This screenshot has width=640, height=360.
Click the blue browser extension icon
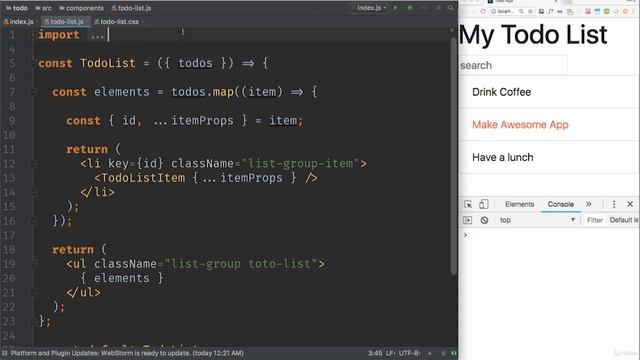(597, 11)
